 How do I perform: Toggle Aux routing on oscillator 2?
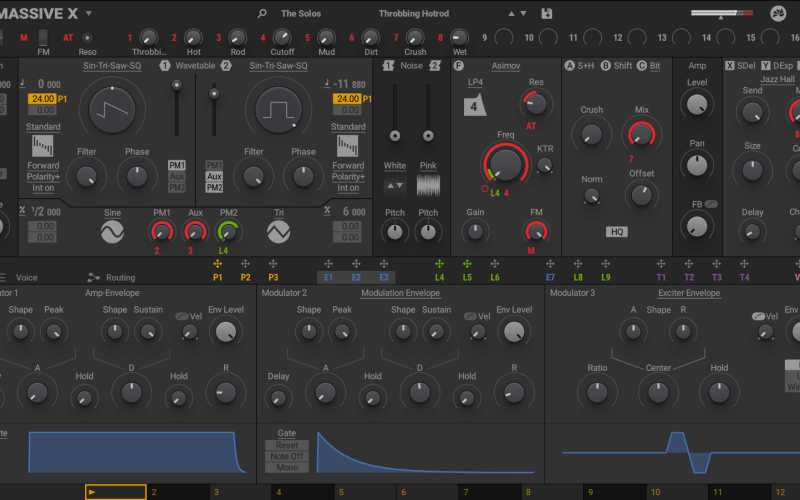[214, 177]
